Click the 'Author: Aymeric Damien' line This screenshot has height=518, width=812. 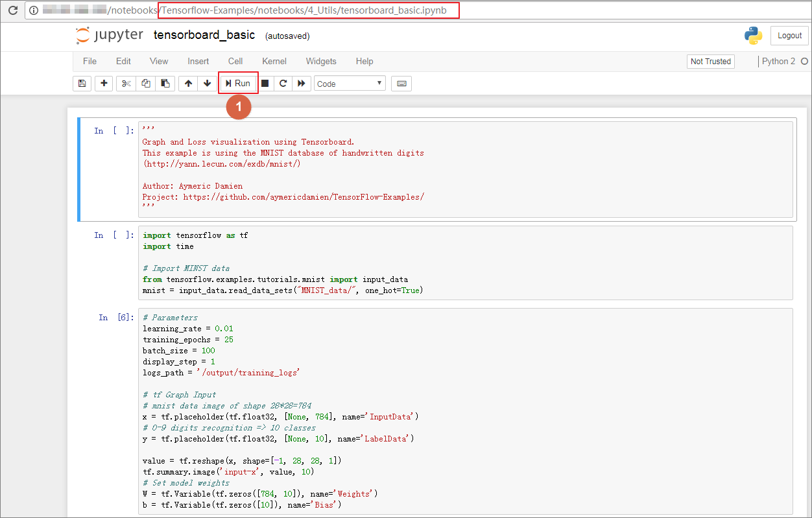point(193,186)
